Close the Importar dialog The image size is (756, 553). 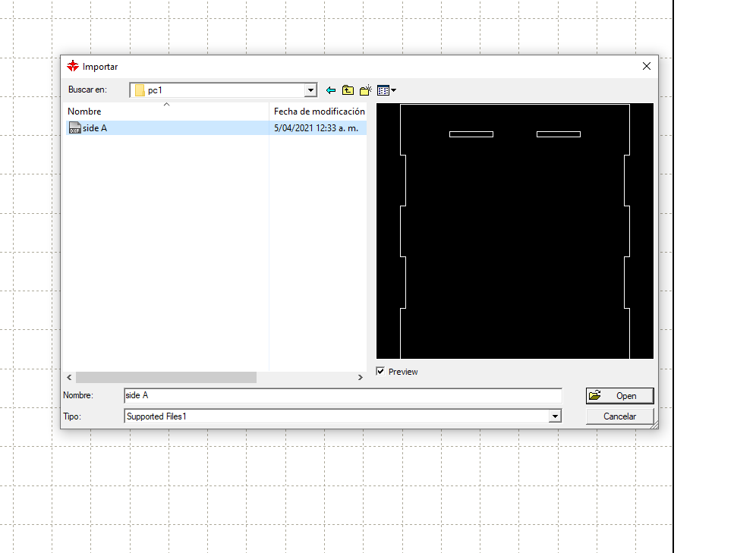point(647,66)
